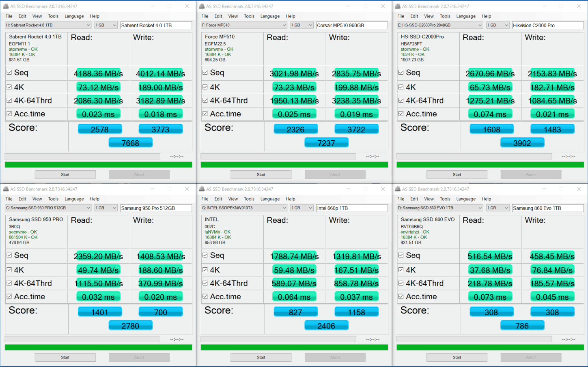588x367 pixels.
Task: Open drive dropdown showing H: Sabrent Rocket 4.0 1TB
Action: (x=48, y=25)
